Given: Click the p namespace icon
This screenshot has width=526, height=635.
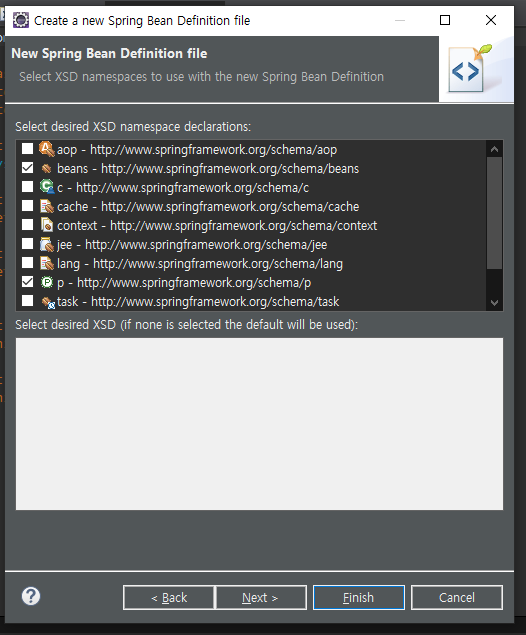Looking at the screenshot, I should [x=47, y=282].
